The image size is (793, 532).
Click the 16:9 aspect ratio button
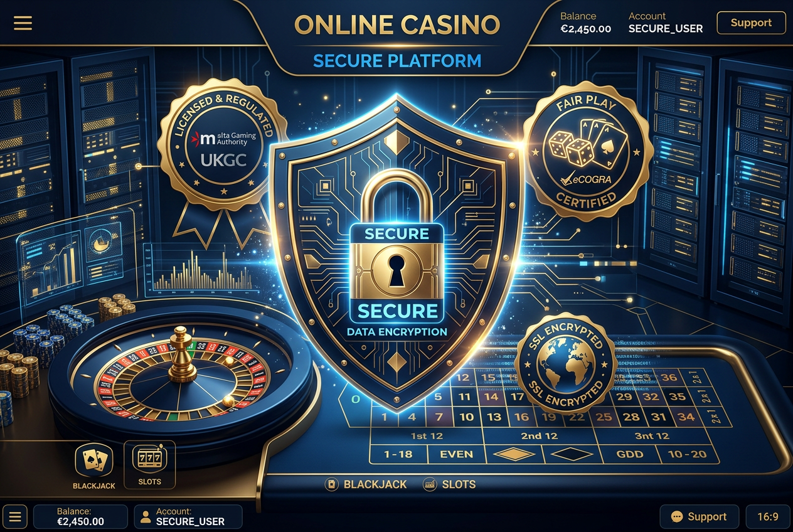coord(768,517)
